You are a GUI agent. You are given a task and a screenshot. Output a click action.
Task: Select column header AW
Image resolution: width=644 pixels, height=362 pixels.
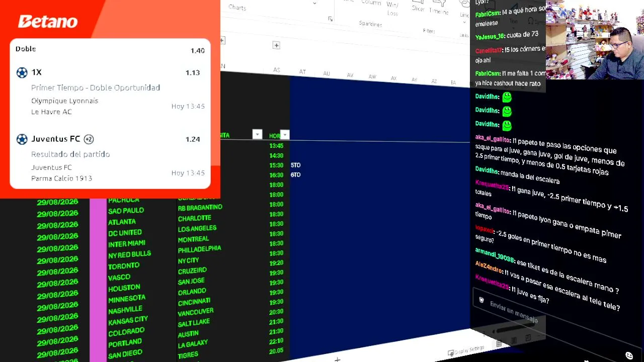pyautogui.click(x=372, y=77)
